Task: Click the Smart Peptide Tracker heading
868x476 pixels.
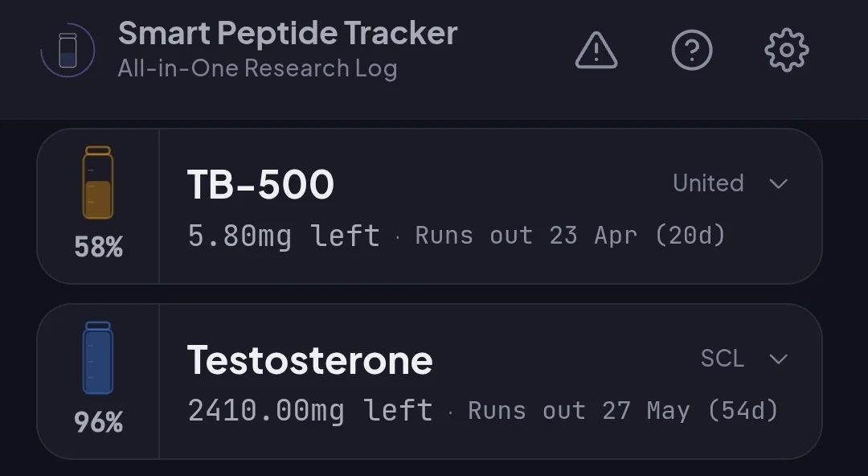Action: pyautogui.click(x=288, y=33)
